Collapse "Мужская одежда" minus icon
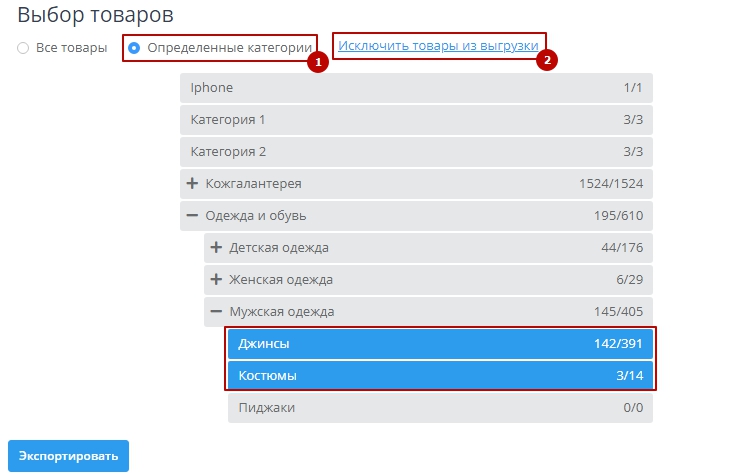The height and width of the screenshot is (474, 740). (216, 312)
